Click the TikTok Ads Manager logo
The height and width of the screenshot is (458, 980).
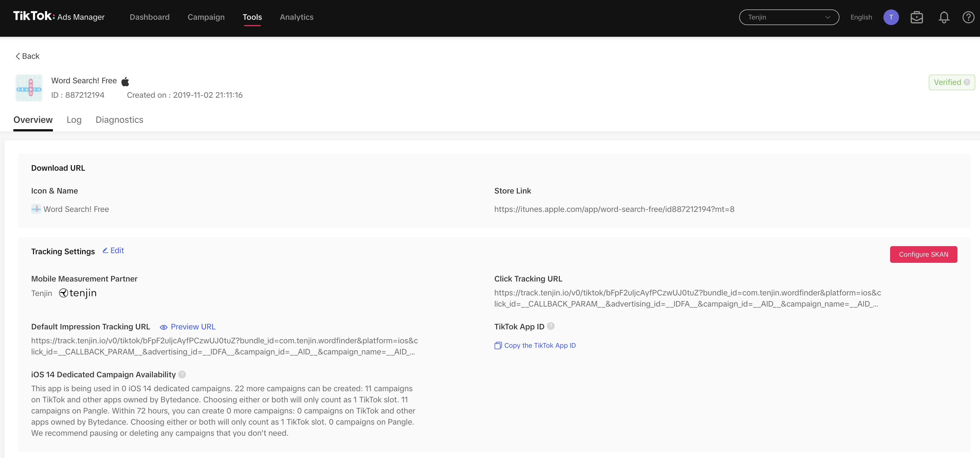[59, 16]
